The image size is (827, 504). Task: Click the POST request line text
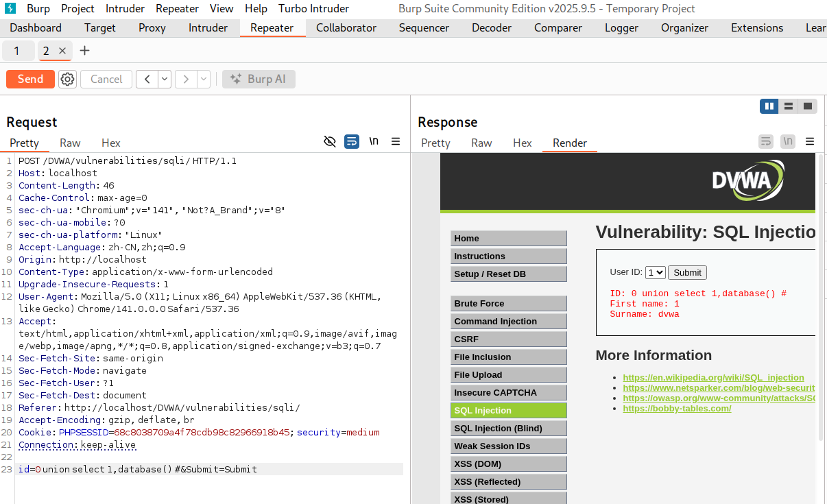coord(128,160)
